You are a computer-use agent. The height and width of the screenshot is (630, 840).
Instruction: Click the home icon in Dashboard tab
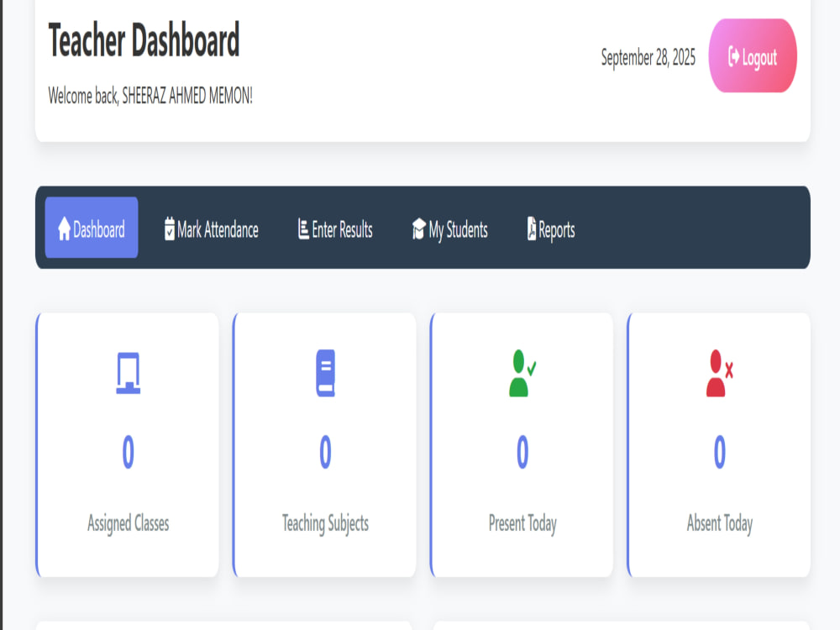click(x=65, y=228)
